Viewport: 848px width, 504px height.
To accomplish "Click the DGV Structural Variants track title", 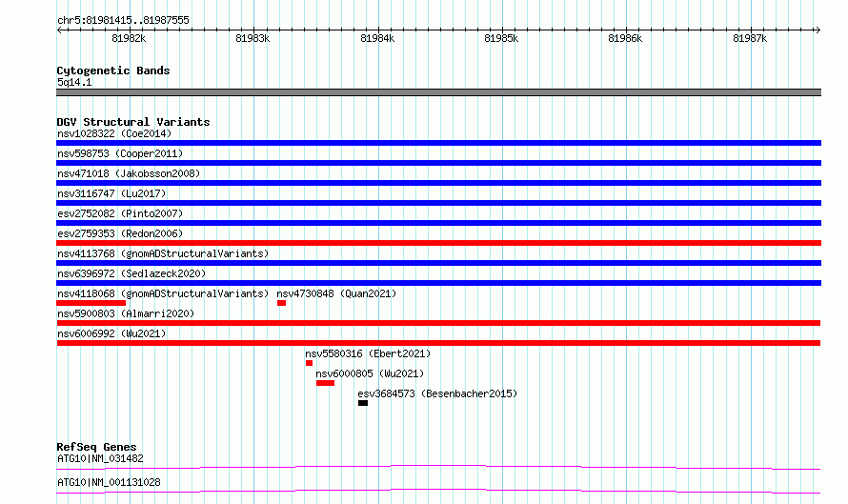I will coord(133,122).
